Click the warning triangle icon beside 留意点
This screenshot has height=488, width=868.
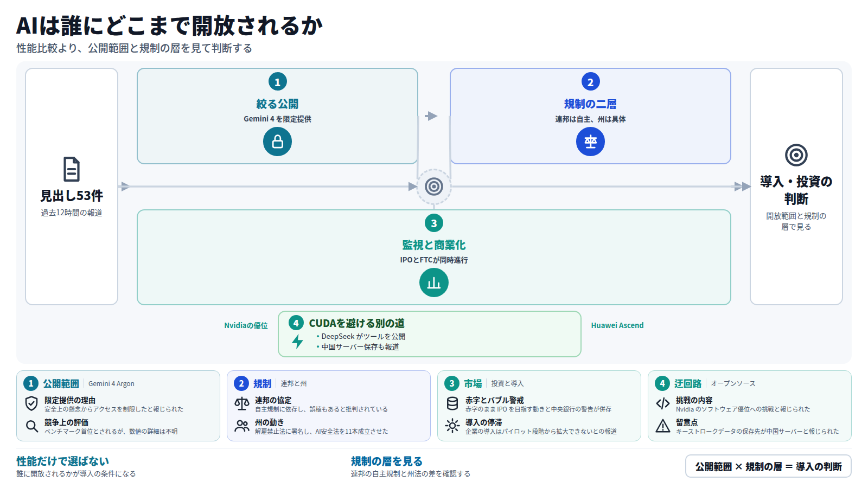pyautogui.click(x=663, y=426)
